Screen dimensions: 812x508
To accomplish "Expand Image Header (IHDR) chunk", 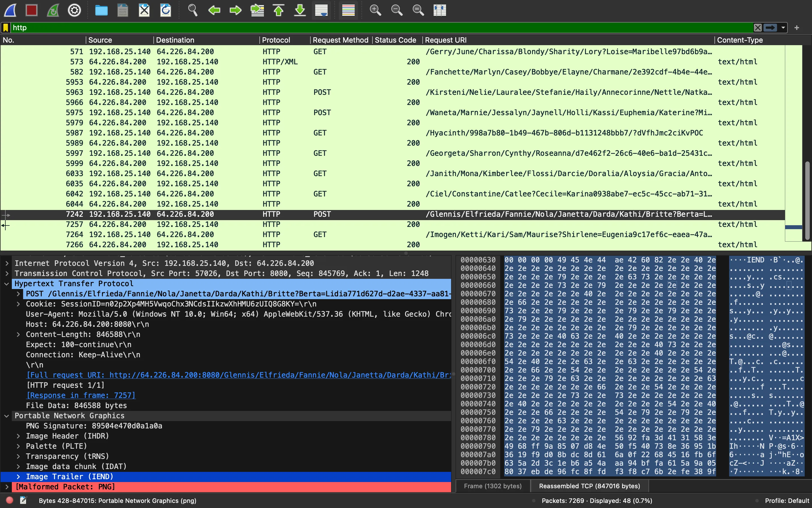I will pyautogui.click(x=18, y=436).
